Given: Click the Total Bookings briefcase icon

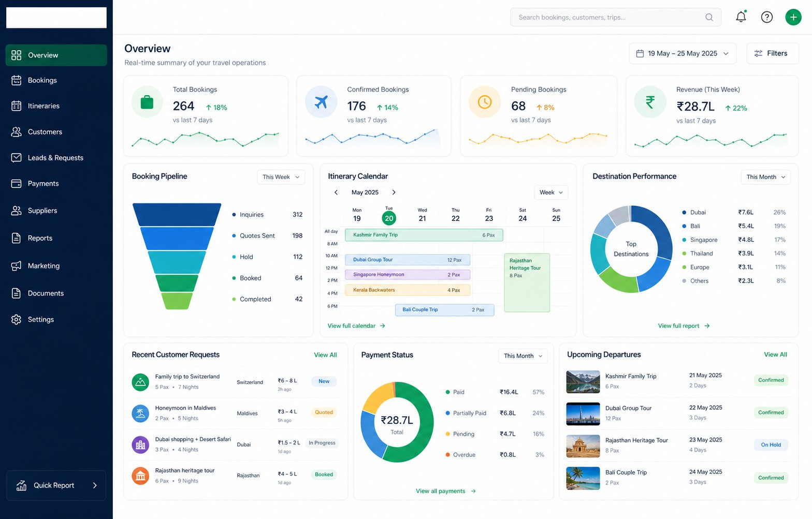Looking at the screenshot, I should pos(147,102).
